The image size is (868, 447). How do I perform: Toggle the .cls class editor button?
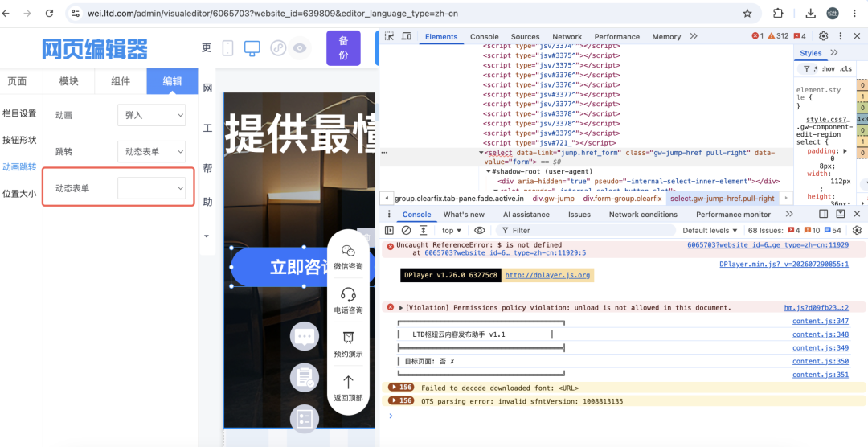[x=845, y=69]
